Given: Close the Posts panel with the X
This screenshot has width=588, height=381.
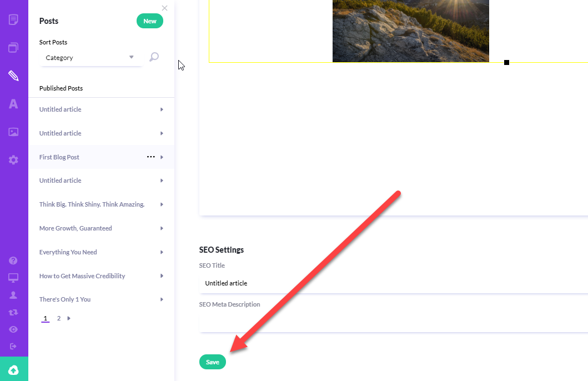Looking at the screenshot, I should click(x=164, y=8).
